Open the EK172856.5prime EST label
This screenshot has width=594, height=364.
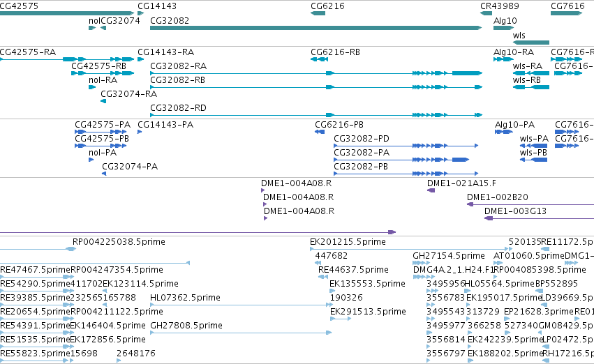[x=108, y=340]
